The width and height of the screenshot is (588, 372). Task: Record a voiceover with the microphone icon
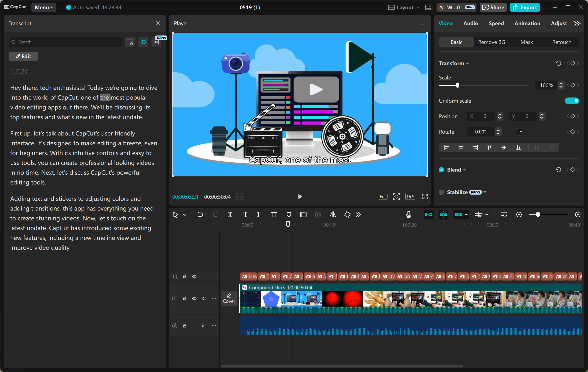409,215
